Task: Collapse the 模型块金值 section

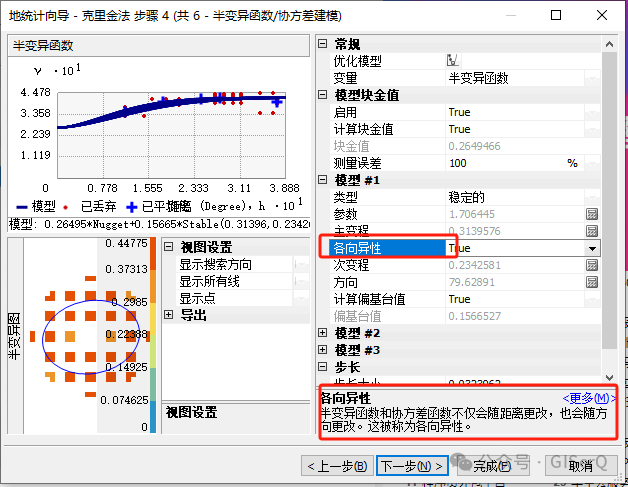Action: point(322,95)
